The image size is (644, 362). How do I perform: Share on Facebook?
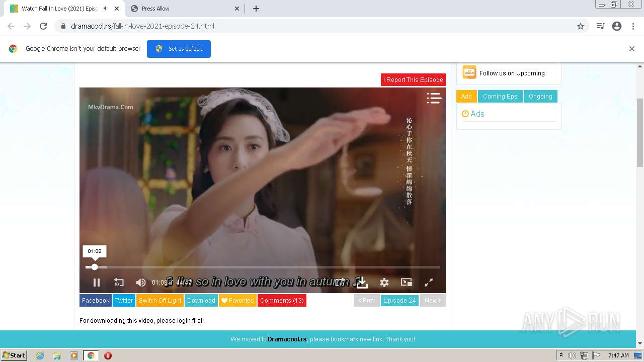point(96,301)
